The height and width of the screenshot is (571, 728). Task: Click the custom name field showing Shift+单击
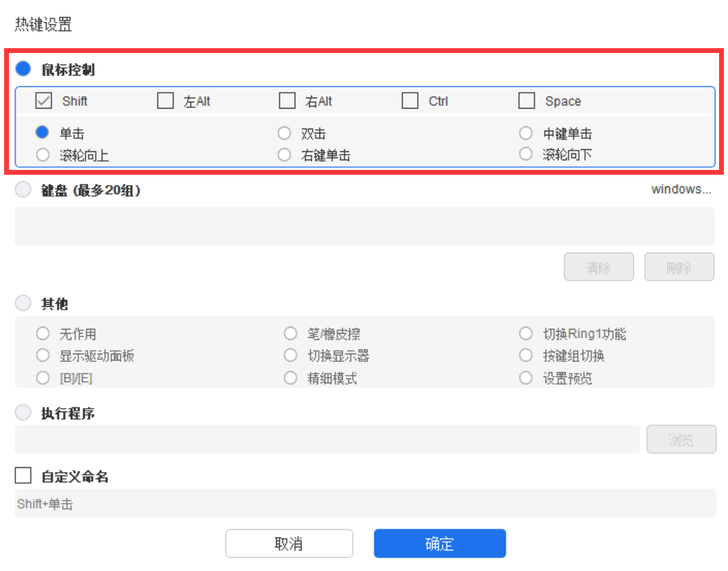coord(364,504)
